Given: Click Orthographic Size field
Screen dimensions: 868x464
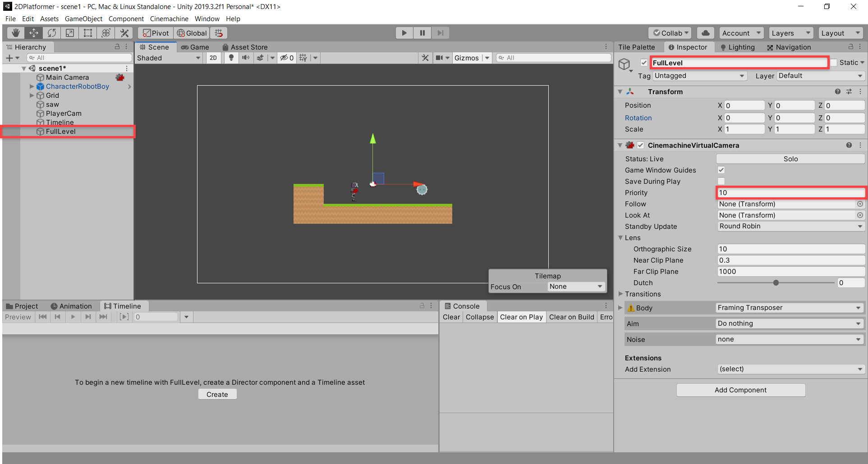Looking at the screenshot, I should pyautogui.click(x=791, y=249).
